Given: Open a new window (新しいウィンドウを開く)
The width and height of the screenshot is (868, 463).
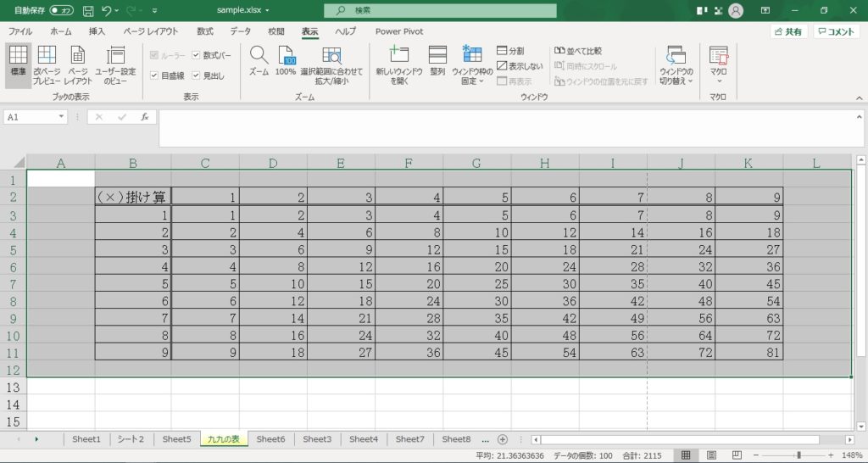Looking at the screenshot, I should (x=398, y=65).
